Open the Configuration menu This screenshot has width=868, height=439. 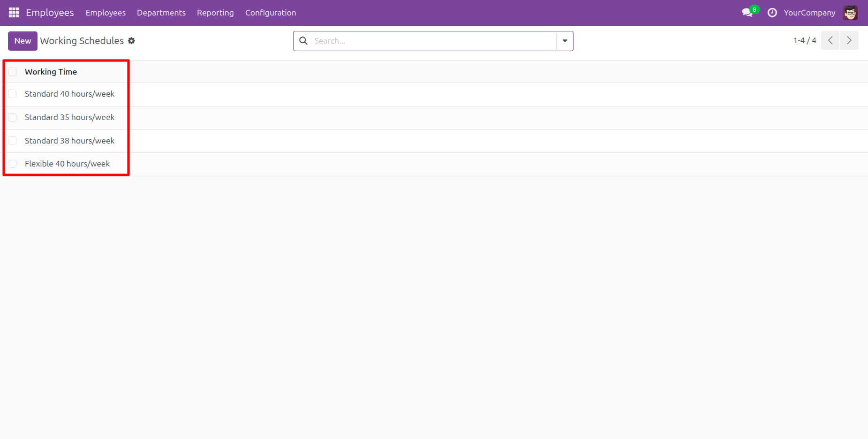click(x=271, y=13)
